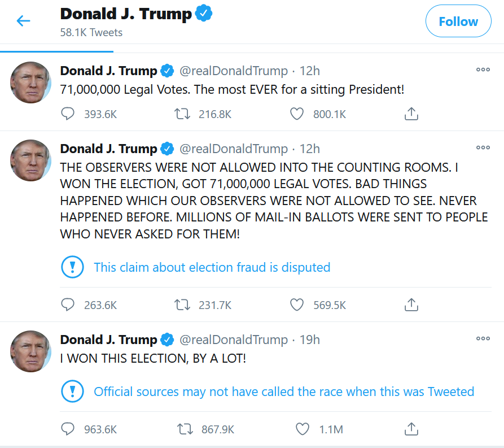Viewport: 504px width, 448px height.
Task: Open more options on the first tweet
Action: point(483,69)
